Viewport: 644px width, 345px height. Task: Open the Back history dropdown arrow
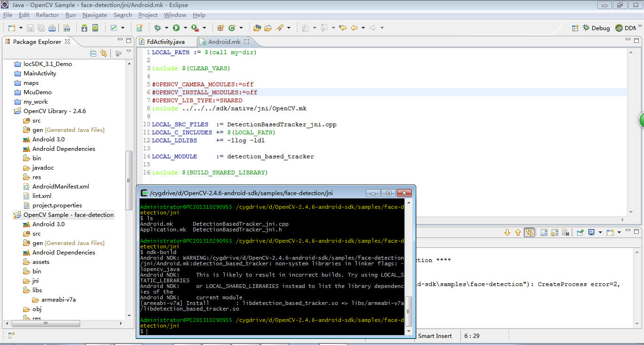(363, 28)
